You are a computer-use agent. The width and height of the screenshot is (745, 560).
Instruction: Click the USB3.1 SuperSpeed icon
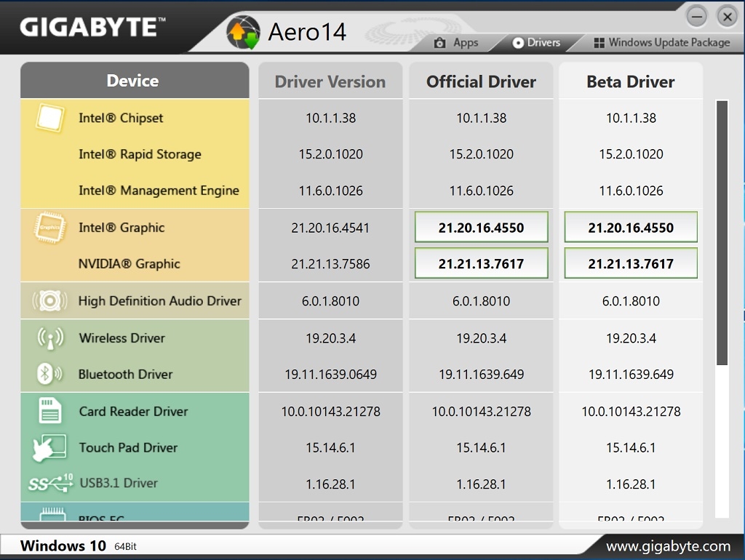50,483
